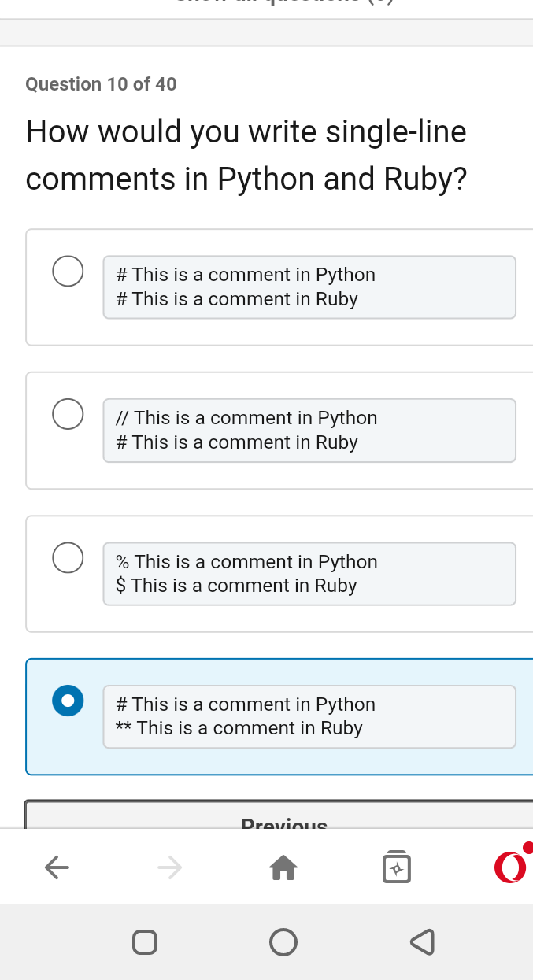Select radio button for the // Python answer
Screen dimensions: 533x980
tap(68, 414)
